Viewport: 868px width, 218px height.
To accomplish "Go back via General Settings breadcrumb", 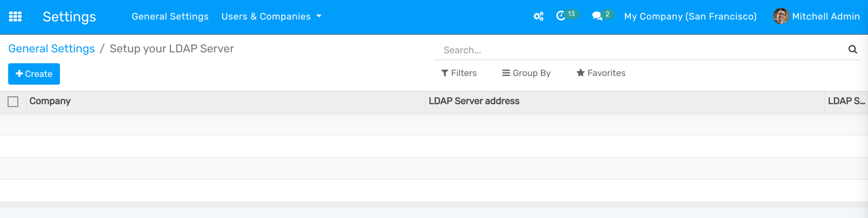I will tap(51, 49).
